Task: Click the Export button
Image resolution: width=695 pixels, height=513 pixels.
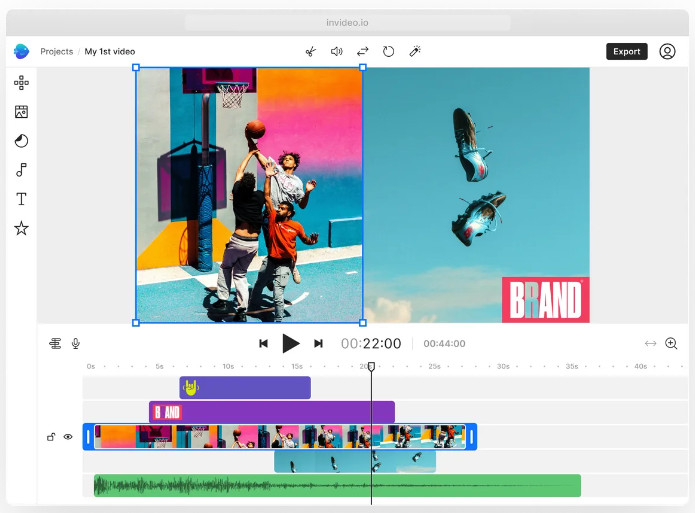Action: (626, 51)
